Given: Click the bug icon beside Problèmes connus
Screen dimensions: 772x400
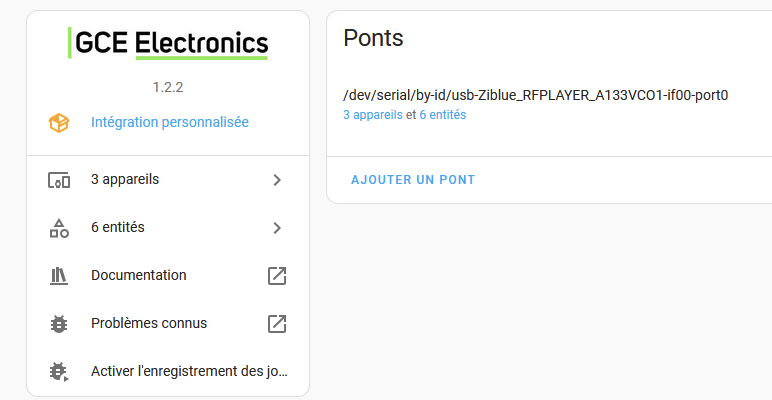Looking at the screenshot, I should coord(59,324).
